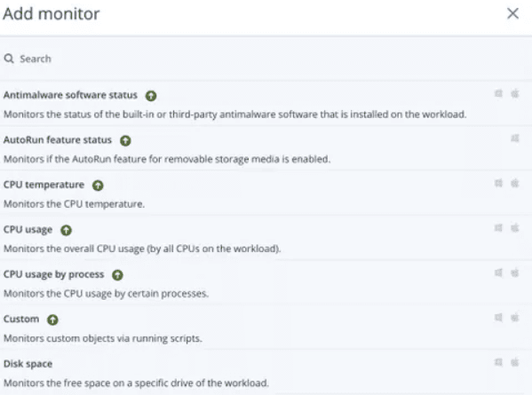532x395 pixels.
Task: Focus the Search monitors input field
Action: (x=266, y=59)
